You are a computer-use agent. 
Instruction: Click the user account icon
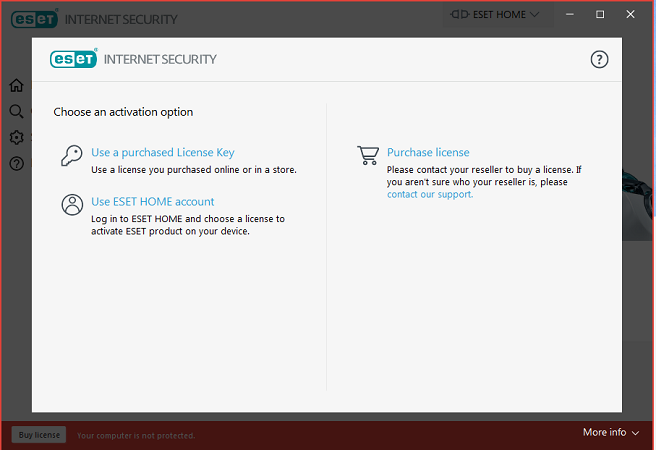72,205
